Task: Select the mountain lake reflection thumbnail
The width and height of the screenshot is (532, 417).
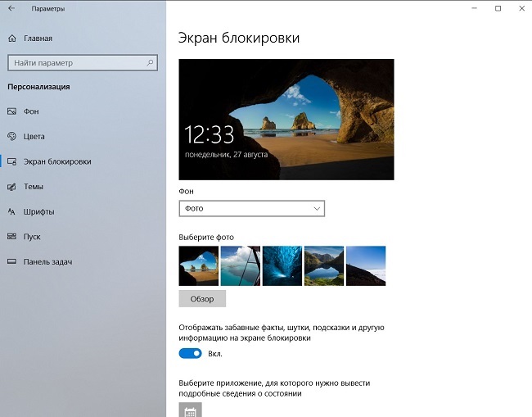Action: point(324,266)
